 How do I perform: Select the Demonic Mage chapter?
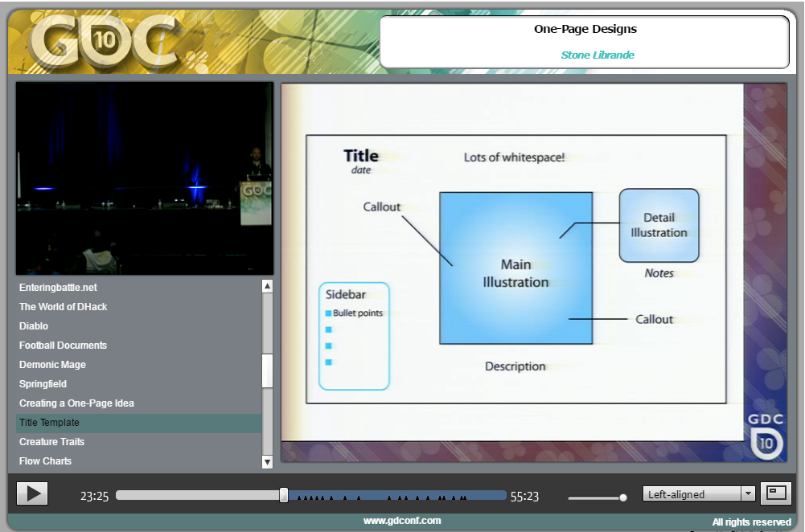click(x=52, y=365)
